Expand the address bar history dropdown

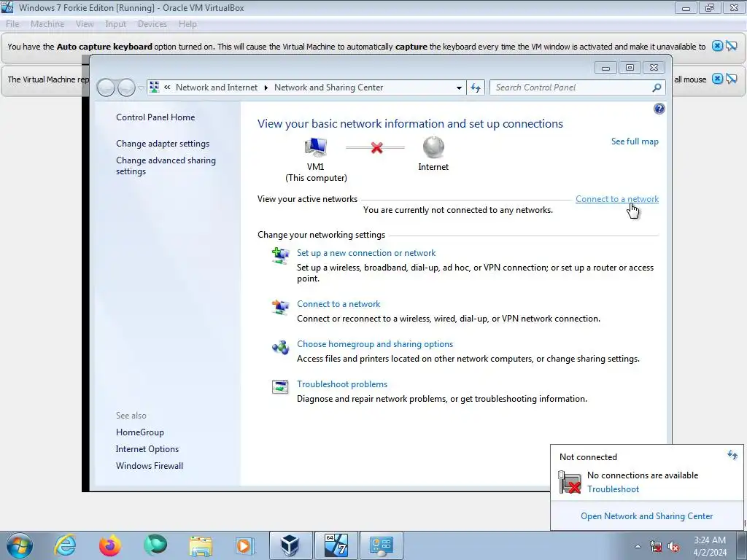pyautogui.click(x=459, y=87)
